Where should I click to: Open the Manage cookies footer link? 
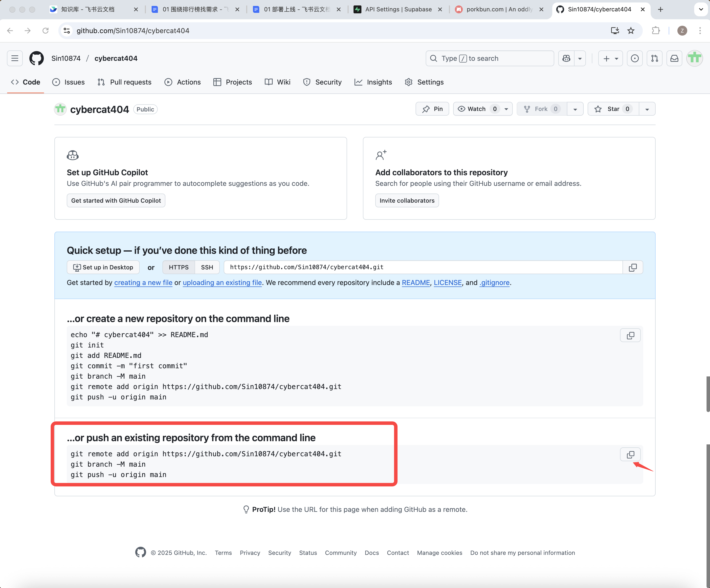coord(440,553)
